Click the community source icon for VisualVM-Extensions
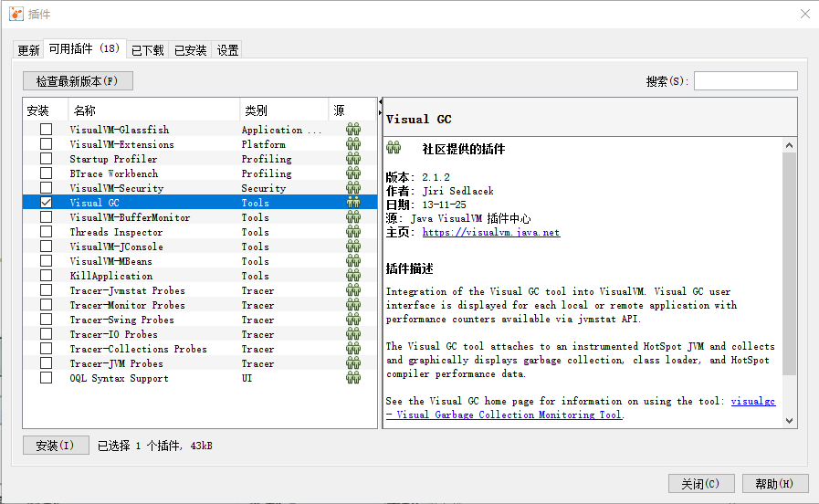This screenshot has width=819, height=504. (353, 143)
